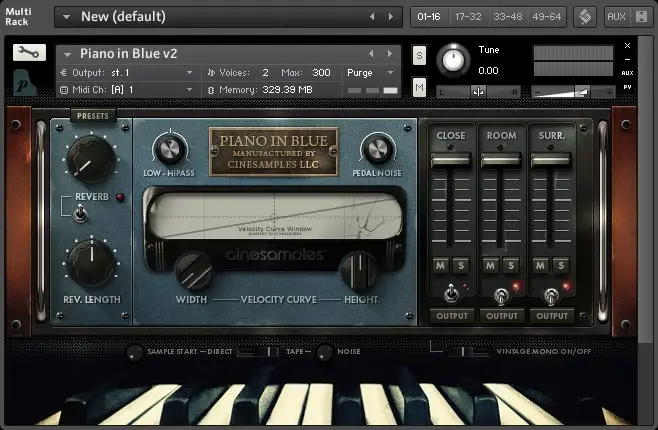This screenshot has width=658, height=430.
Task: Click the Sample Start knob
Action: tap(135, 352)
